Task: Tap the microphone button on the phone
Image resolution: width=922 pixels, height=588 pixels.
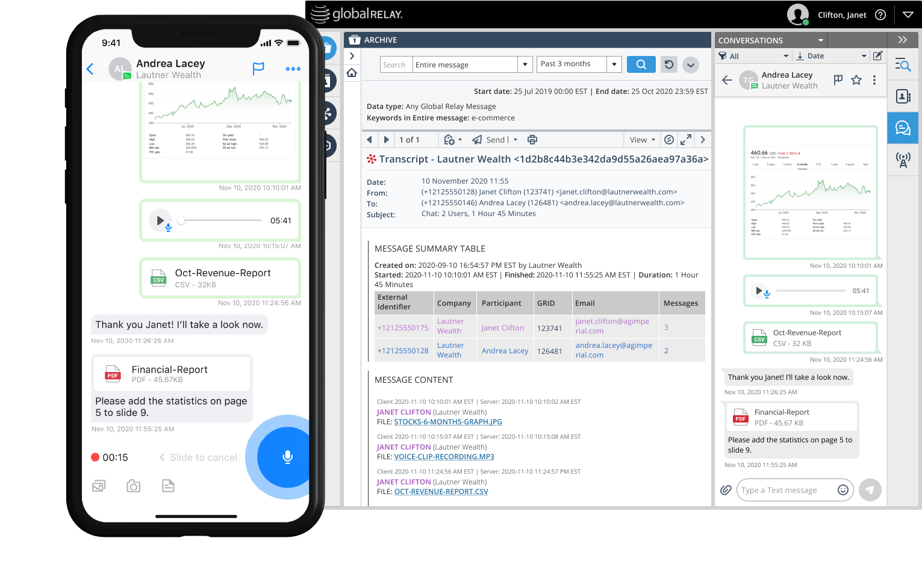Action: (287, 457)
